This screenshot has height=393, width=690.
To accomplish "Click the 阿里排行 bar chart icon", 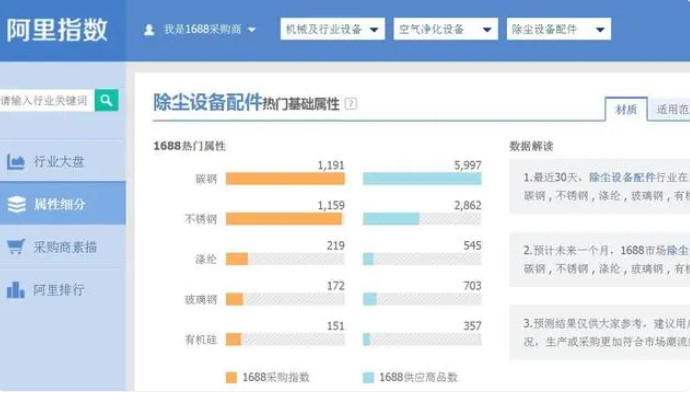I will [x=15, y=290].
